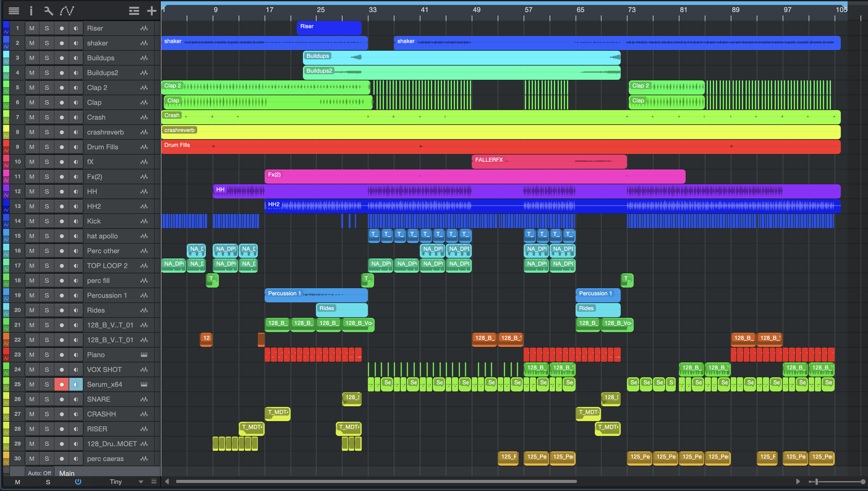The width and height of the screenshot is (868, 491).
Task: Toggle global power button at bottom
Action: click(78, 481)
